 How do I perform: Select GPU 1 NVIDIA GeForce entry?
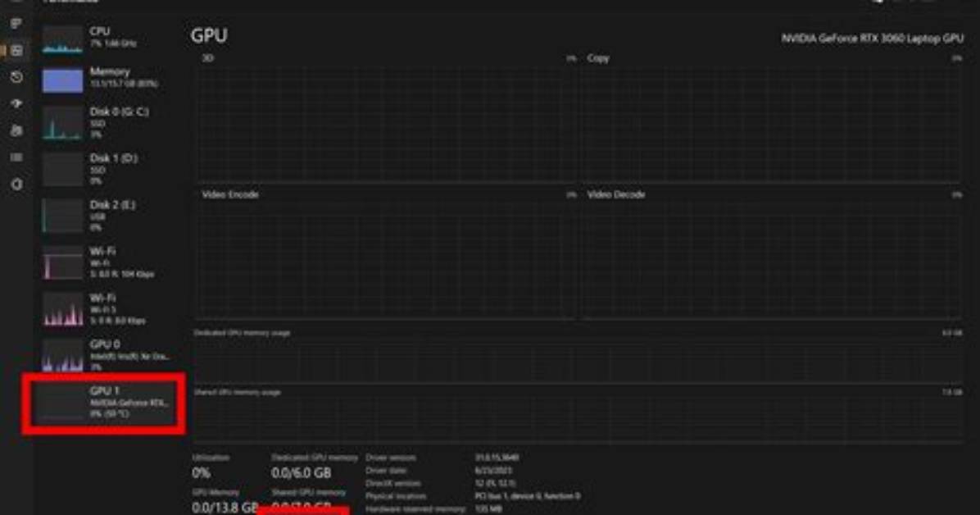click(x=105, y=403)
